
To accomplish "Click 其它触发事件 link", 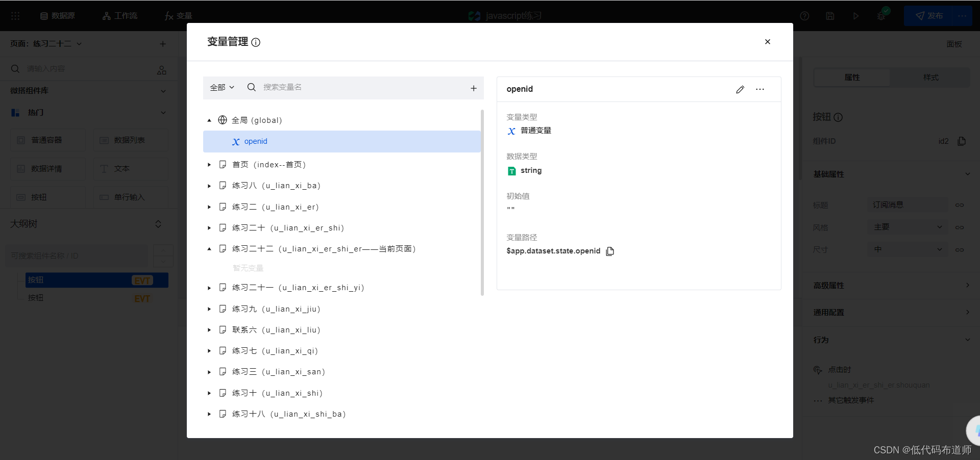I will tap(851, 400).
